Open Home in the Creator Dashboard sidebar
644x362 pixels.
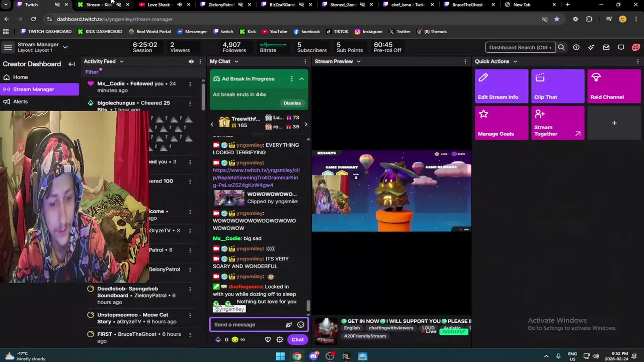[20, 77]
